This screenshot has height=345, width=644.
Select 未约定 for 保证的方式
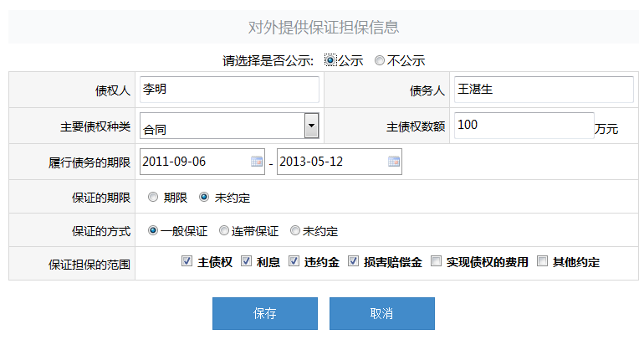295,230
